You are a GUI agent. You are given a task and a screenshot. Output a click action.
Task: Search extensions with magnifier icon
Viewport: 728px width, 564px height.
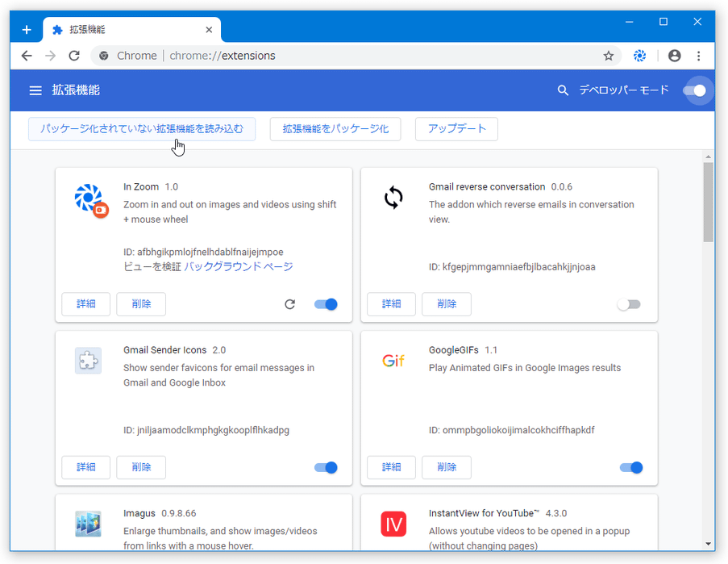(x=563, y=90)
